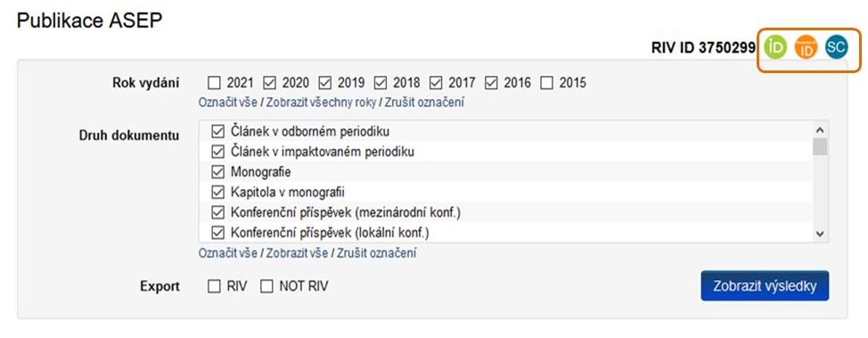Click the document type list scrollbar thumb
This screenshot has width=868, height=338.
821,147
